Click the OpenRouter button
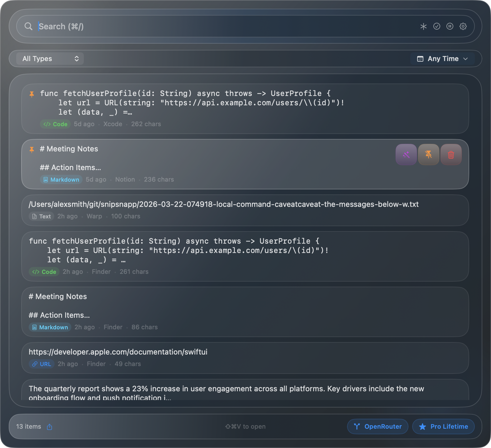The image size is (491, 448). coord(378,427)
